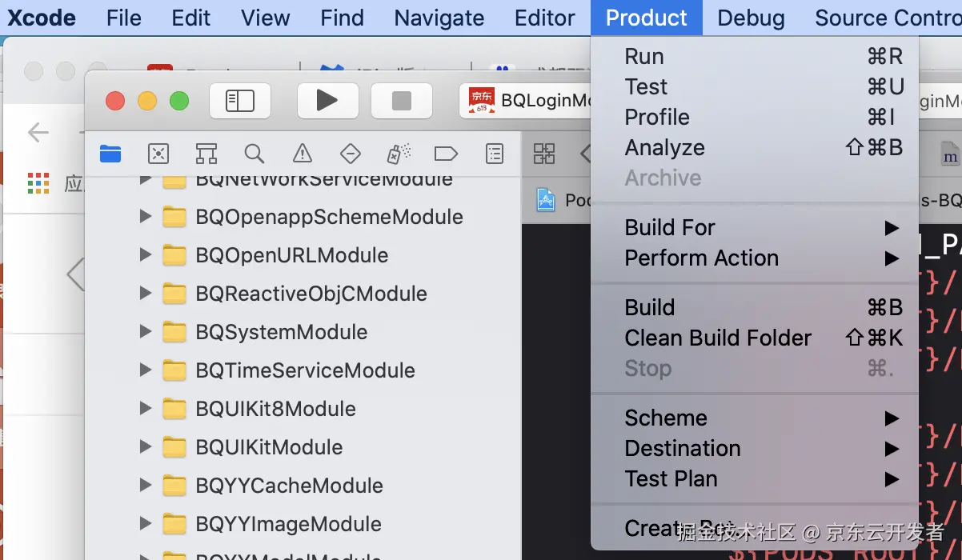Expand the BQUIKit8Module disclosure triangle
Viewport: 962px width, 560px height.
(x=145, y=408)
